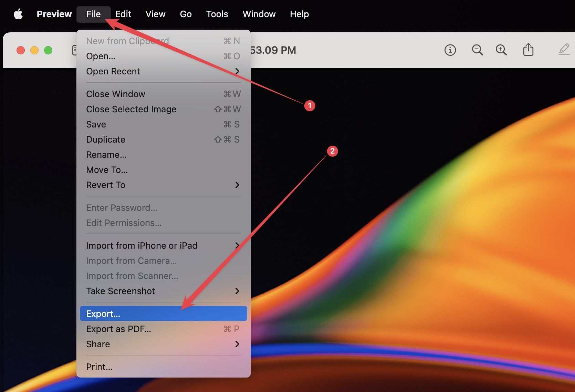
Task: Click the zoom out magnifier icon
Action: coord(477,50)
